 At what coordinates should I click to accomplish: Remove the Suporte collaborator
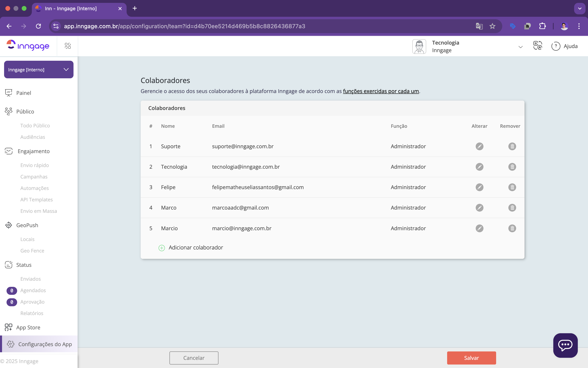coord(512,146)
